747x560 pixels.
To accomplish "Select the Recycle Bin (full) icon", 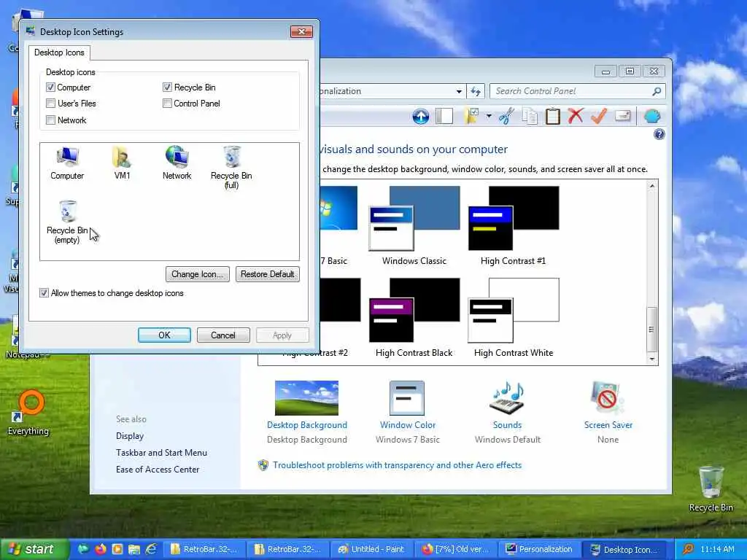I will [x=231, y=167].
